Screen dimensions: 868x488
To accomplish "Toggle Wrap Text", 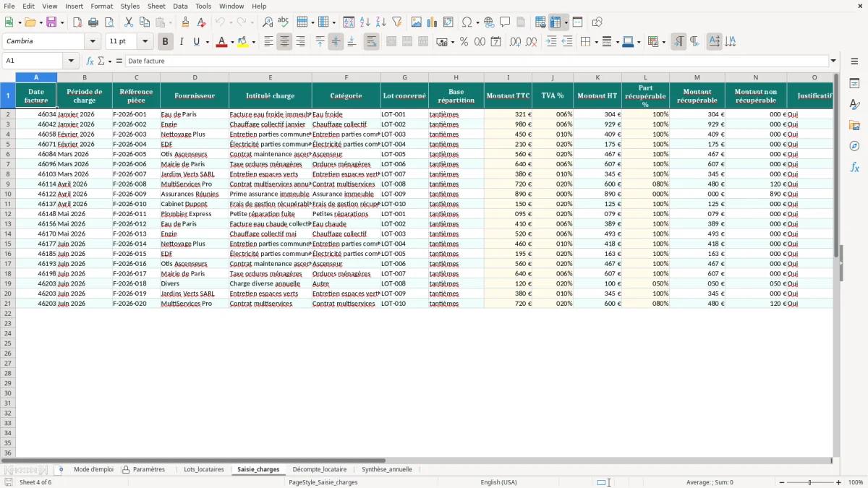I will coord(371,42).
